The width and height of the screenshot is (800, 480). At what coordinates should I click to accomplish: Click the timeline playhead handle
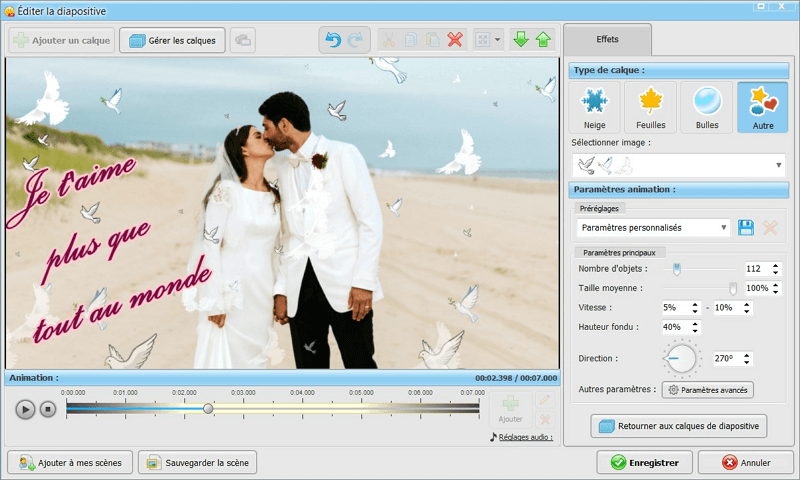208,409
